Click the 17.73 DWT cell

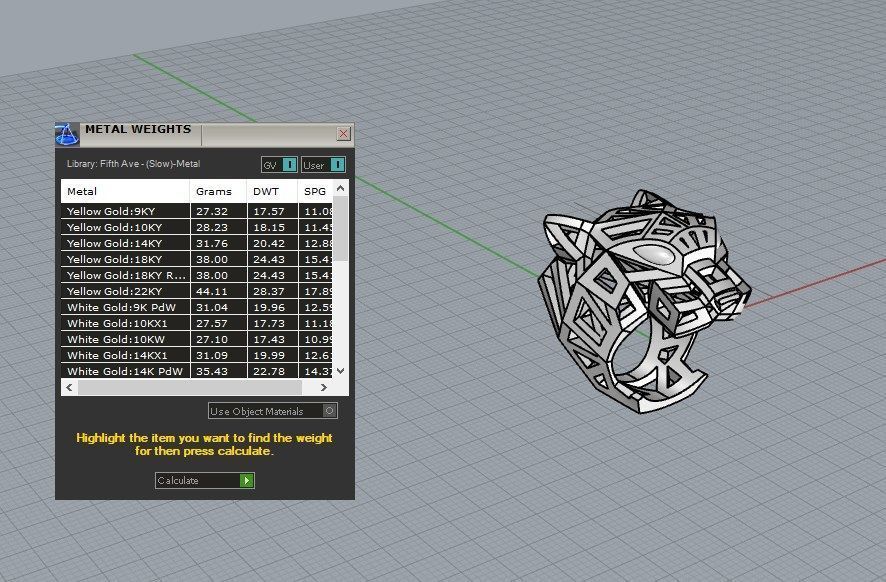[x=272, y=323]
